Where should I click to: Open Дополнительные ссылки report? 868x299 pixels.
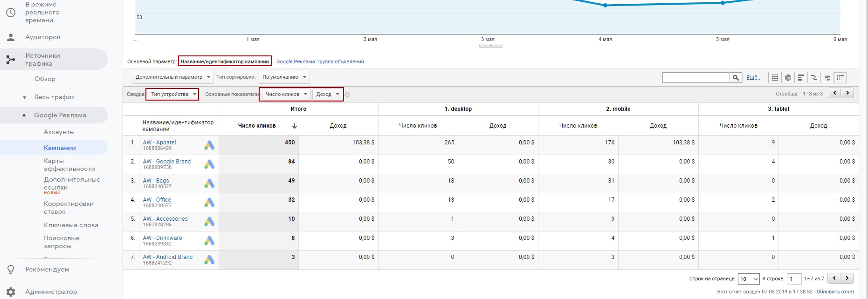[72, 183]
